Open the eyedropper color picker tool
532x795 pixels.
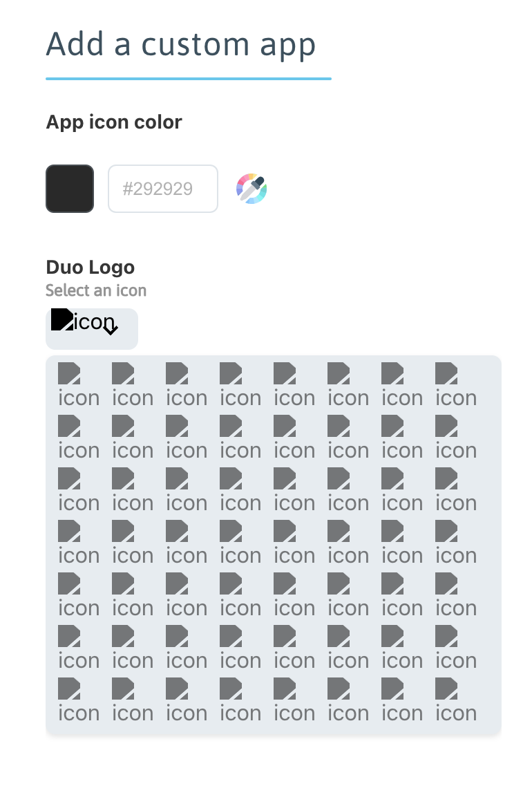251,188
